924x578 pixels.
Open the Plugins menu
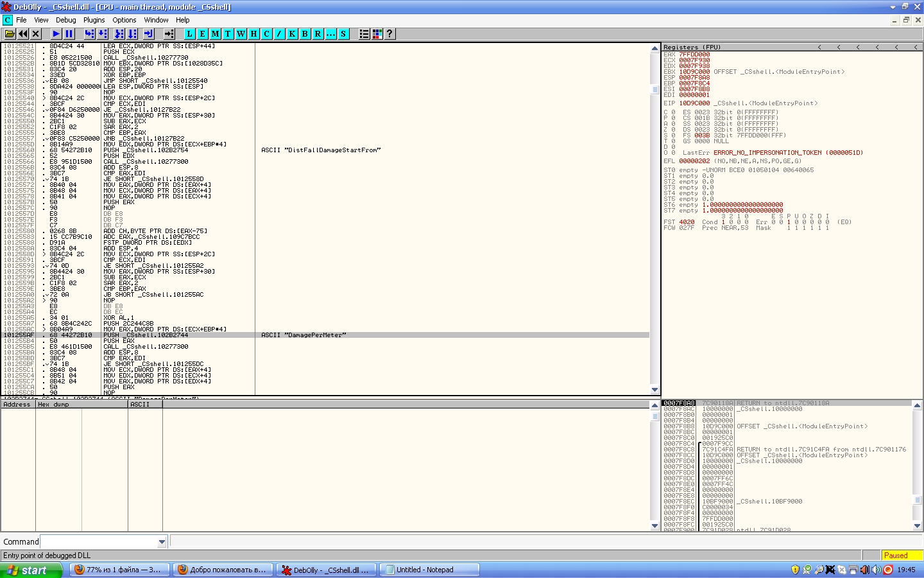point(94,20)
